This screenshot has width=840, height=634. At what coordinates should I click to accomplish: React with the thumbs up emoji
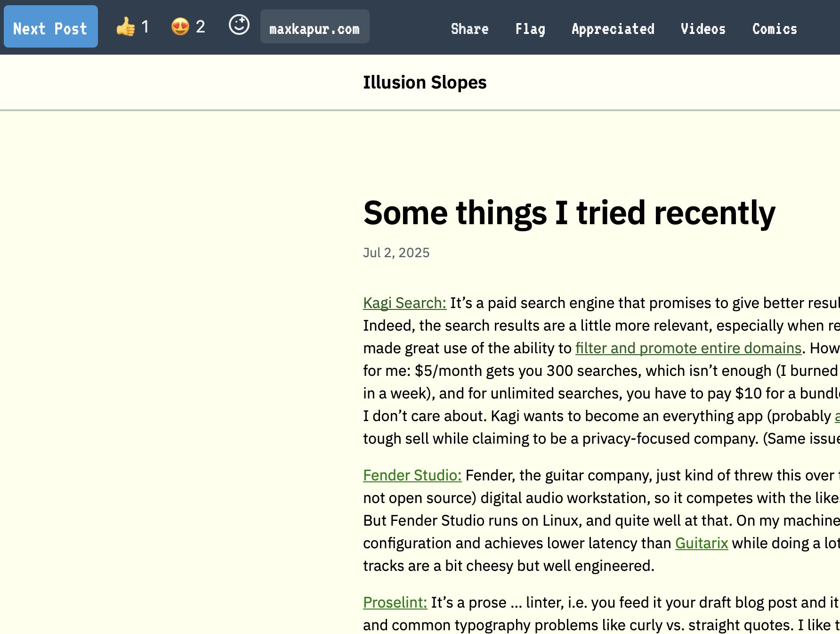[x=125, y=27]
